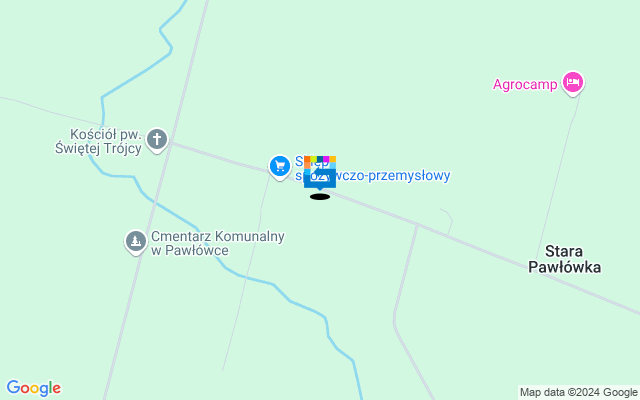Click the Stara Pawłówka village name

[x=564, y=259]
